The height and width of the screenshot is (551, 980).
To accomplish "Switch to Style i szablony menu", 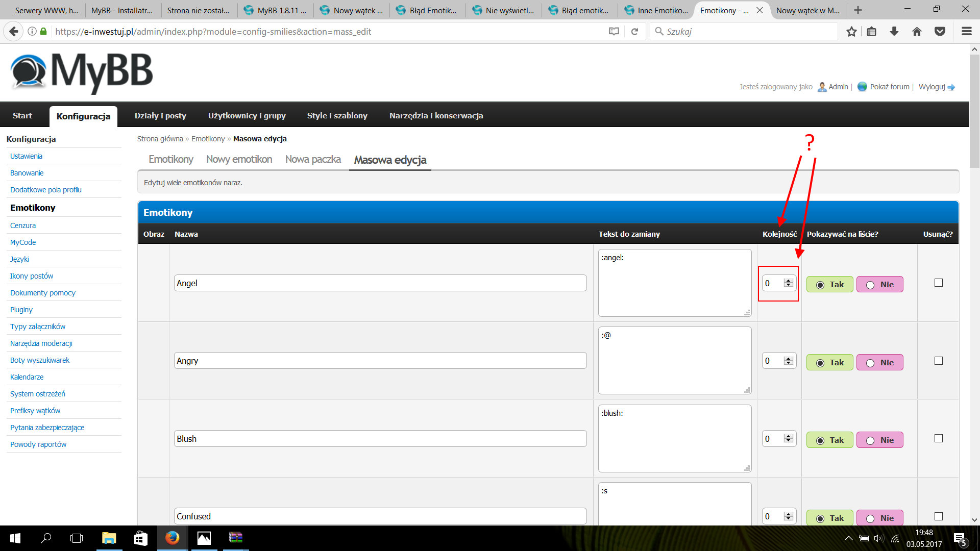I will click(x=337, y=116).
